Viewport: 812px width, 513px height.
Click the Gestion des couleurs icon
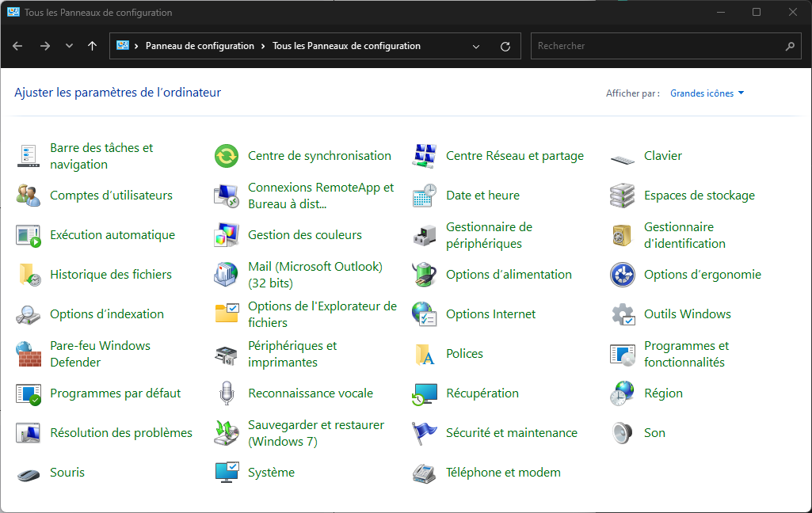[x=227, y=235]
